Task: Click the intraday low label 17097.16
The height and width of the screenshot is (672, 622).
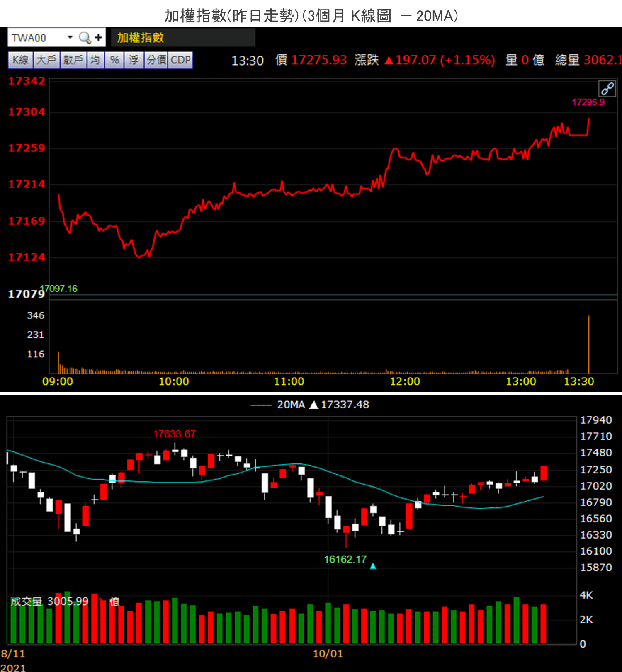Action: pyautogui.click(x=59, y=289)
